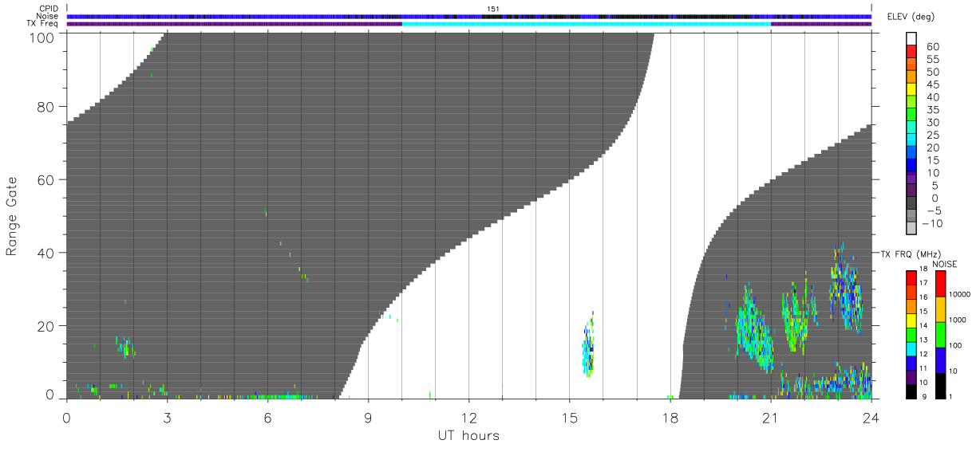Screen dimensions: 980x452
Task: Click ELEV legend value −10
Action: pyautogui.click(x=932, y=223)
